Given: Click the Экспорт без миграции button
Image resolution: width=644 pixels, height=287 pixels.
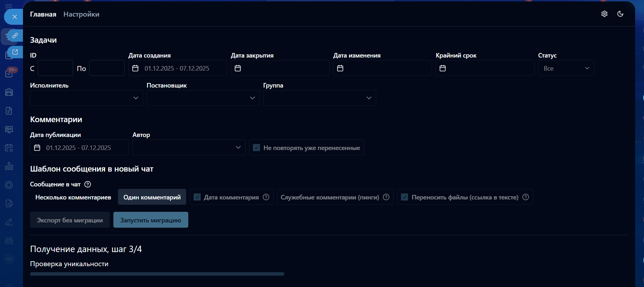Looking at the screenshot, I should 70,220.
